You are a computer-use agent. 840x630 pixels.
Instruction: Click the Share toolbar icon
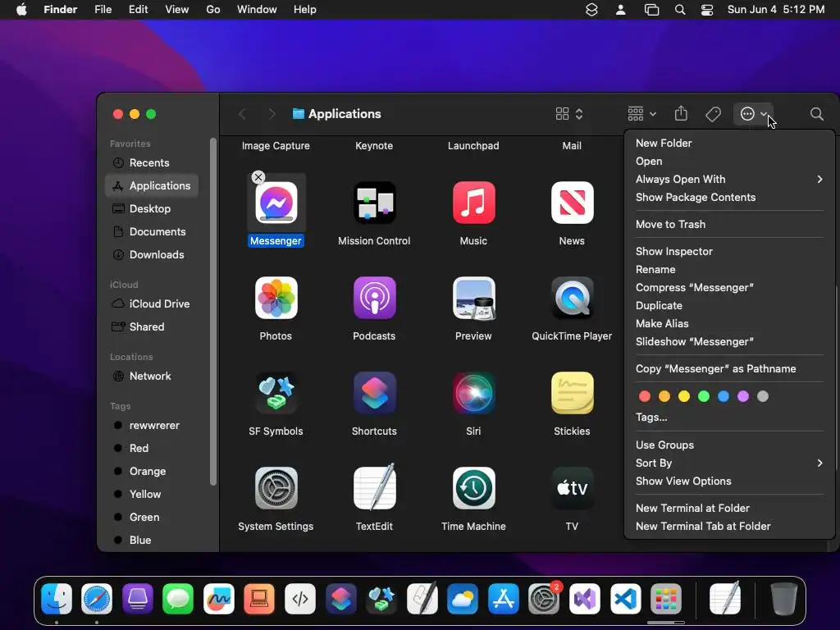pyautogui.click(x=681, y=113)
